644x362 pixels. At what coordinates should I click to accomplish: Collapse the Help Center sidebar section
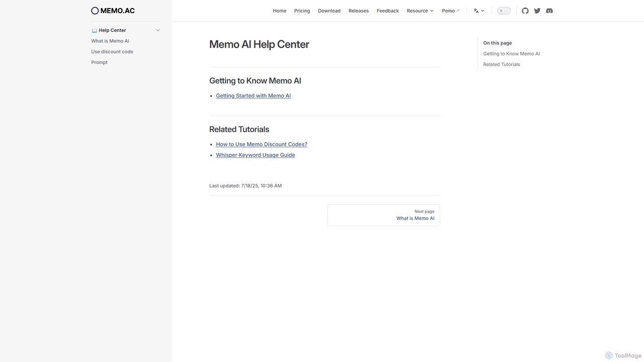tap(158, 30)
